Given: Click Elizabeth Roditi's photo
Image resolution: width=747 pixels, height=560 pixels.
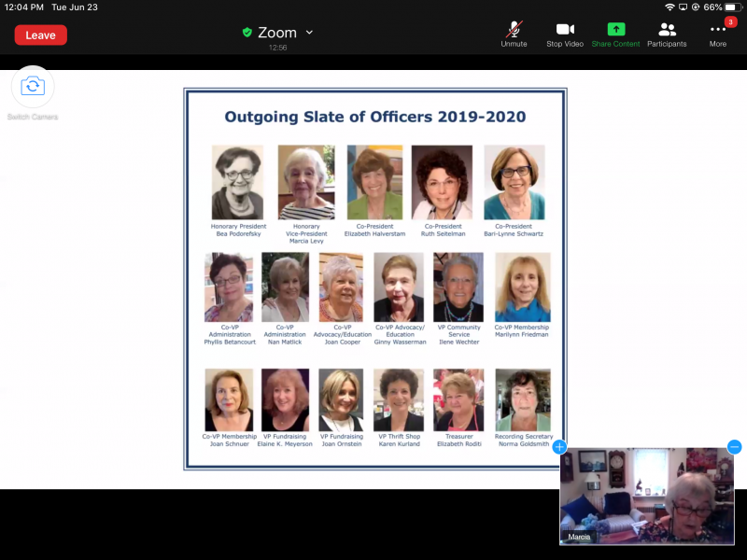Looking at the screenshot, I should pos(458,400).
